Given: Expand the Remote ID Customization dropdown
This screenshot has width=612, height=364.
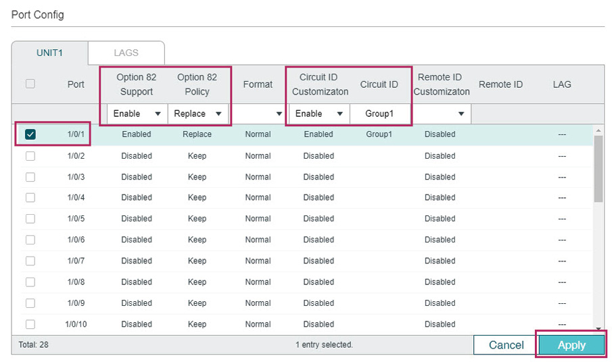Looking at the screenshot, I should (x=442, y=114).
